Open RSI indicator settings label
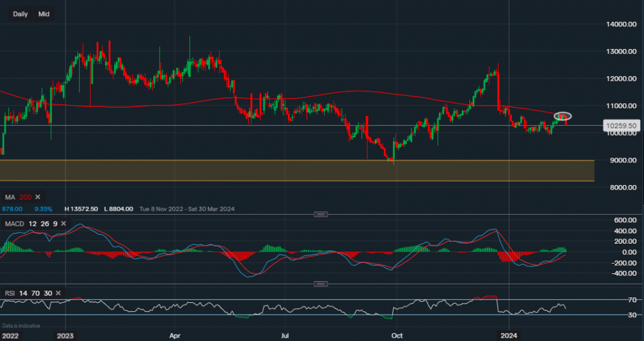Image resolution: width=644 pixels, height=341 pixels. 9,293
